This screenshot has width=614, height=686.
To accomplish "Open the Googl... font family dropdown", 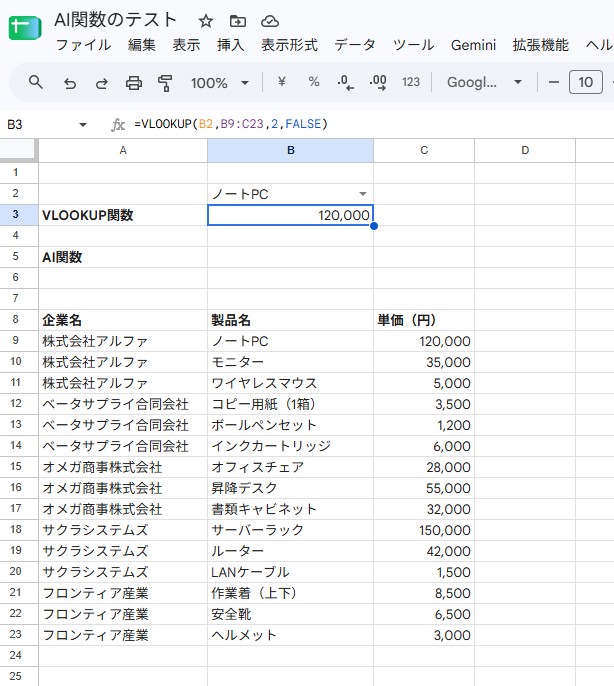I will pos(484,82).
